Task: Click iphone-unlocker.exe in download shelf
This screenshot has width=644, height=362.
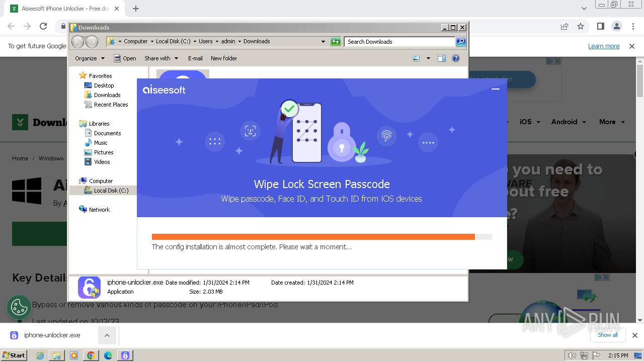Action: (52, 335)
